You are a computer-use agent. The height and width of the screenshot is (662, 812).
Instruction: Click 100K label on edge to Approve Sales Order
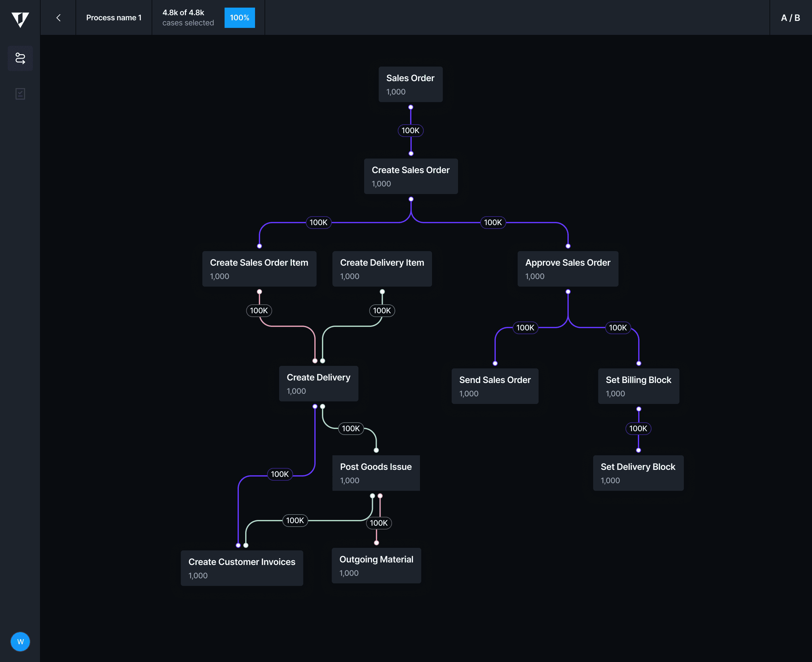point(493,222)
